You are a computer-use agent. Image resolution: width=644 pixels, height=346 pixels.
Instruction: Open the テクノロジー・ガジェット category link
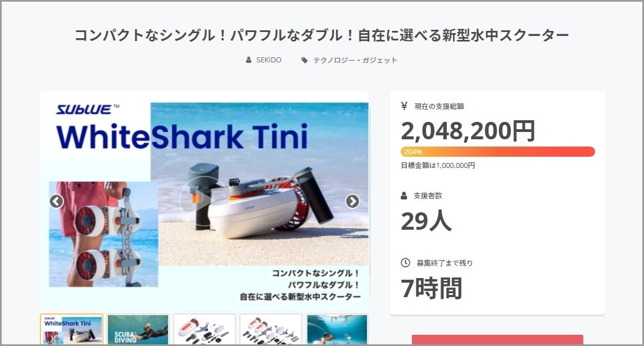tap(355, 60)
